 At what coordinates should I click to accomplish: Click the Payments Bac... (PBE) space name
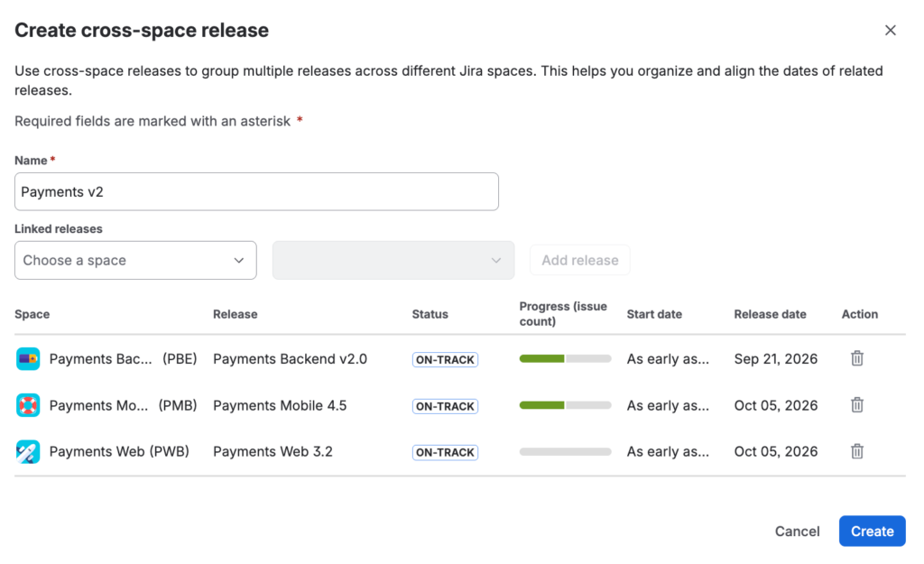123,358
